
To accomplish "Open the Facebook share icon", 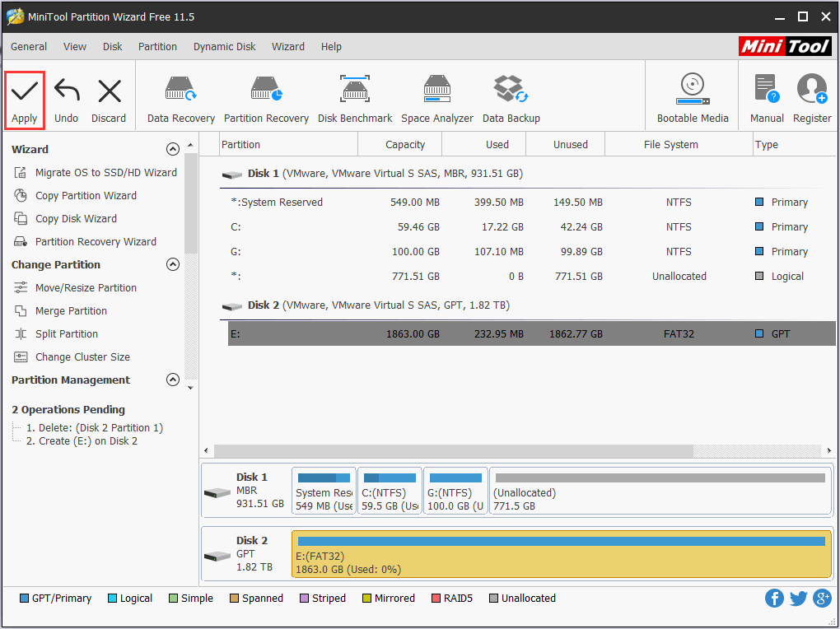I will click(x=774, y=598).
